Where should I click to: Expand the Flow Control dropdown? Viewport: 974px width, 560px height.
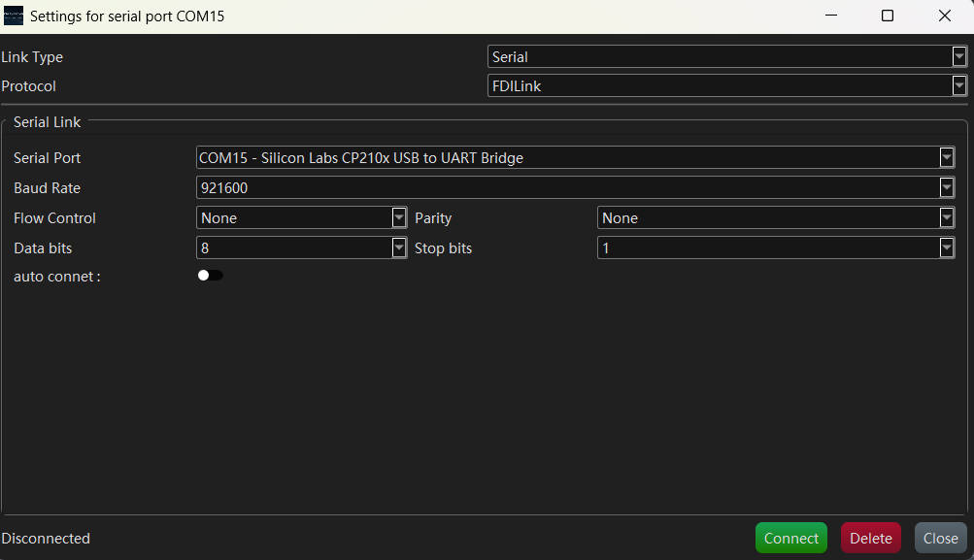302,218
